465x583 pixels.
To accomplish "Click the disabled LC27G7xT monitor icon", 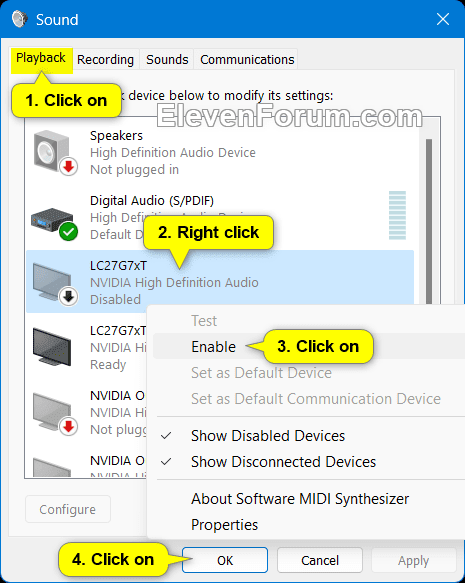I will pos(55,284).
